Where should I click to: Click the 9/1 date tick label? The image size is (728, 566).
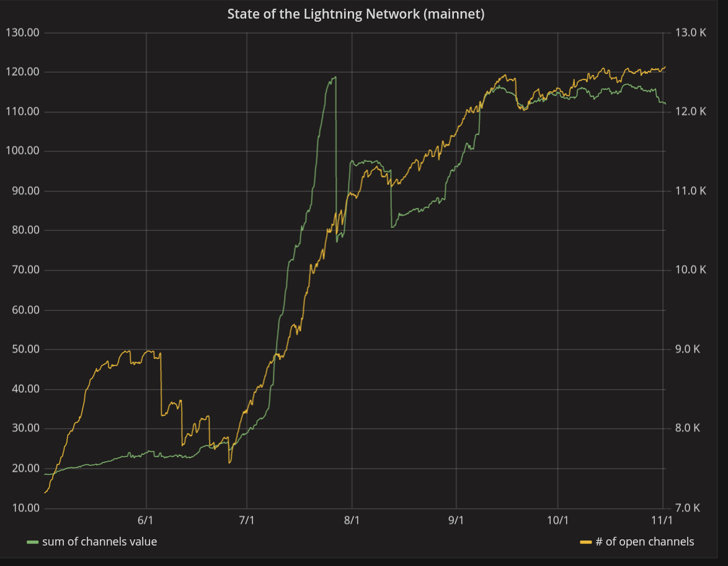tap(456, 519)
